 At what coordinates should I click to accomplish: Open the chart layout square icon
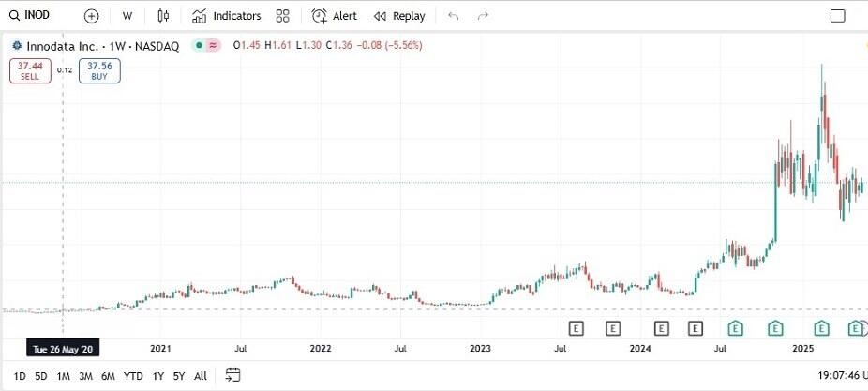837,16
